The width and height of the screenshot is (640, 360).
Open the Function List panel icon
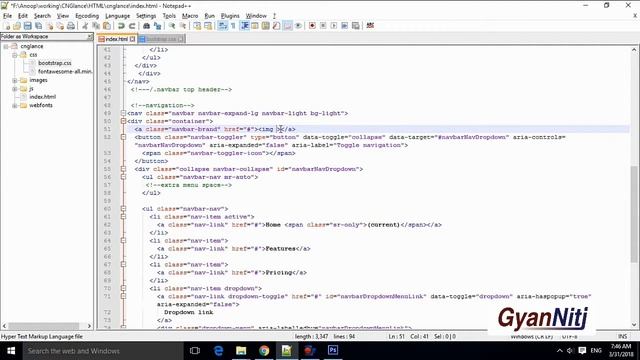click(x=276, y=26)
